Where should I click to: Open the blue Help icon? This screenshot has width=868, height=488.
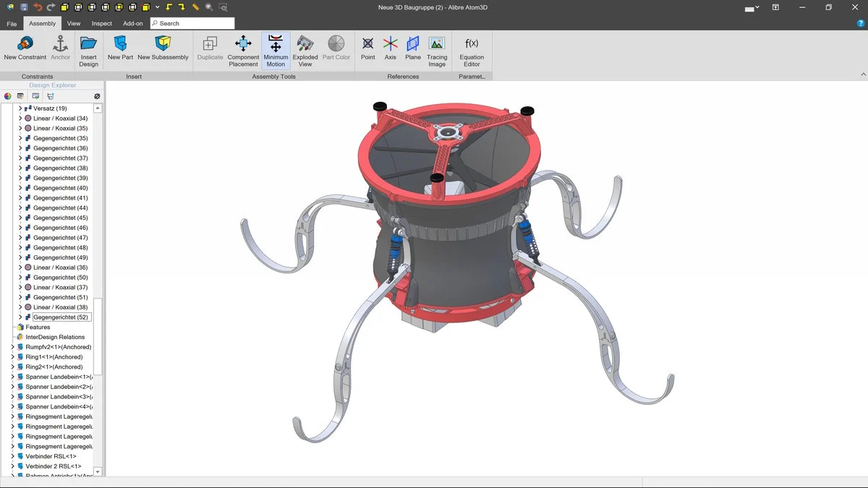click(860, 23)
